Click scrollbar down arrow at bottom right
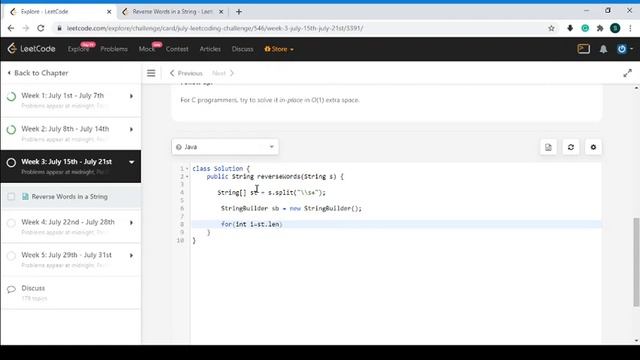This screenshot has width=640, height=360. click(636, 341)
